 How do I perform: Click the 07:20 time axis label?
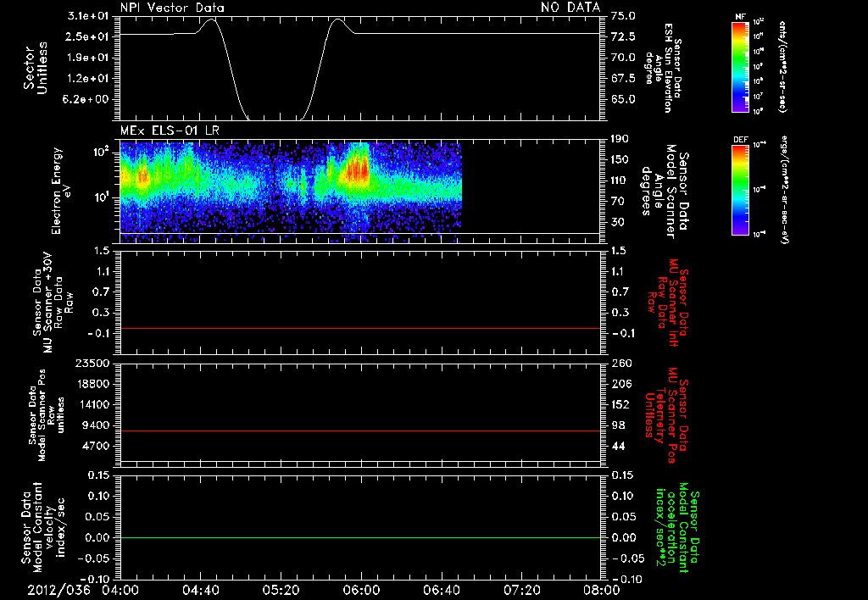click(x=521, y=590)
